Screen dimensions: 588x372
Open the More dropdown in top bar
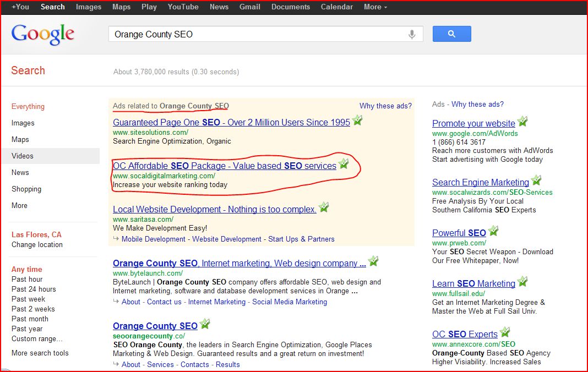pyautogui.click(x=375, y=7)
